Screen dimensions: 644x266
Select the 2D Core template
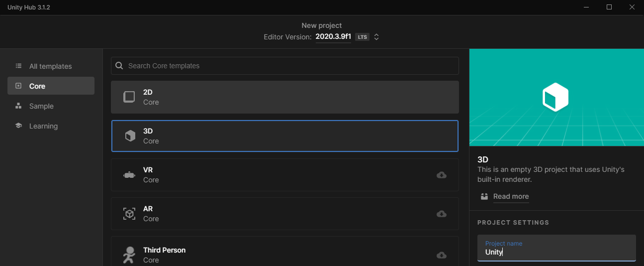point(284,97)
